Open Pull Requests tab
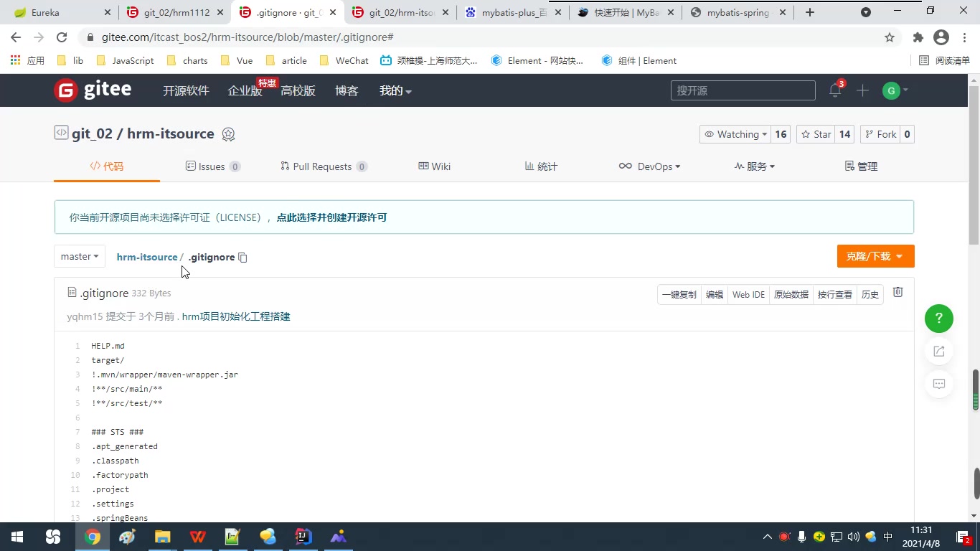The image size is (980, 551). pyautogui.click(x=324, y=166)
